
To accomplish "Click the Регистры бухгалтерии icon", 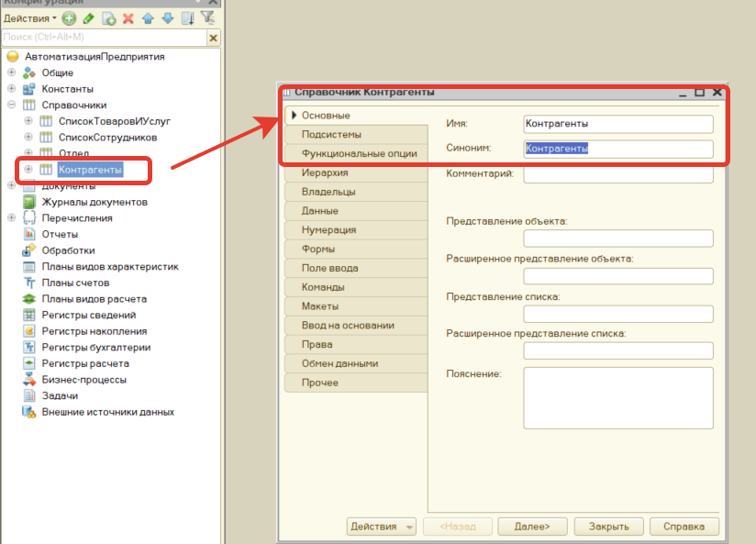I will coord(29,348).
